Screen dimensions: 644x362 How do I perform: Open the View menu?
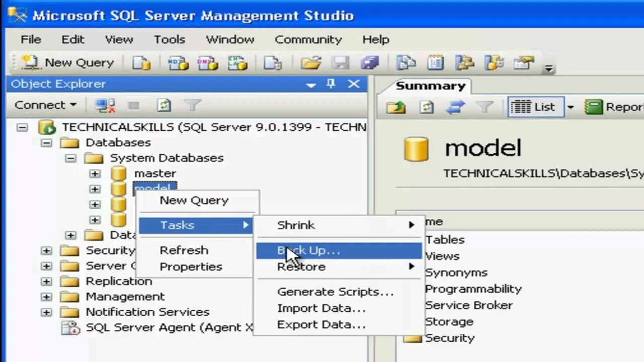pyautogui.click(x=119, y=39)
